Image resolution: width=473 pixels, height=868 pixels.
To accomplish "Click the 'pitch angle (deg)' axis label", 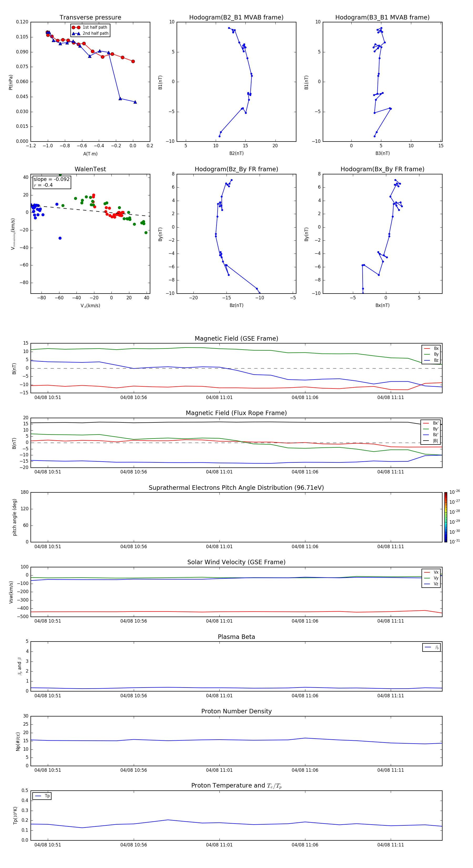I will tap(14, 517).
